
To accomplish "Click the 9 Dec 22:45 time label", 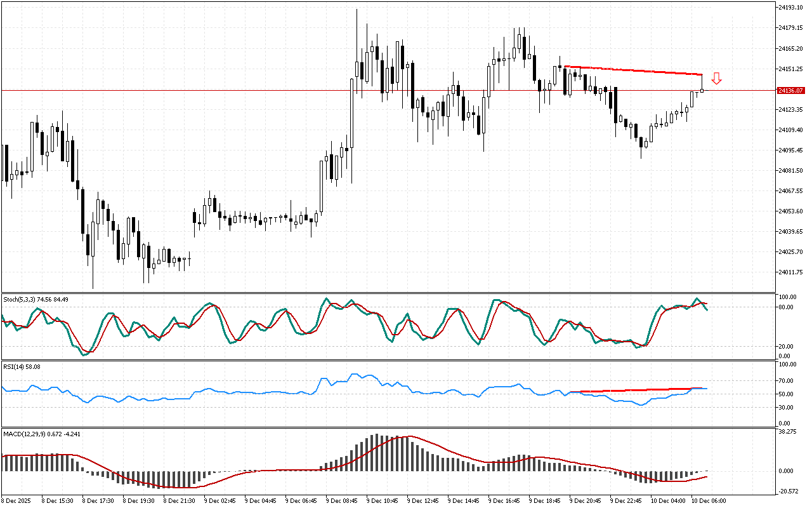I will pyautogui.click(x=626, y=500).
